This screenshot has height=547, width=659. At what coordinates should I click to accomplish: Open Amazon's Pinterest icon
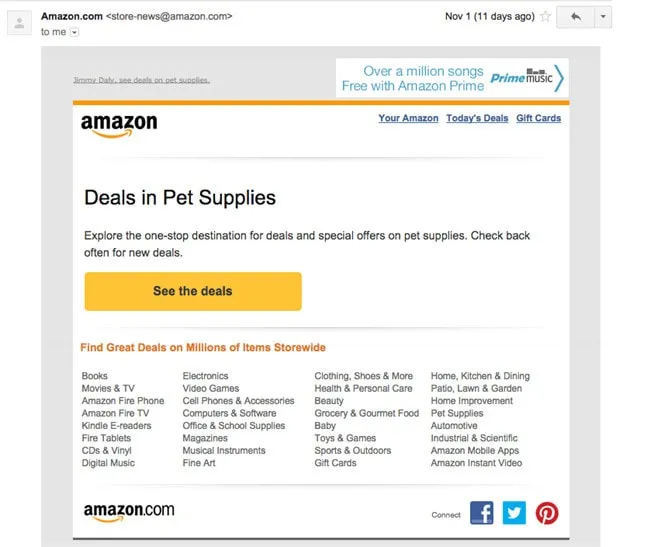tap(546, 513)
